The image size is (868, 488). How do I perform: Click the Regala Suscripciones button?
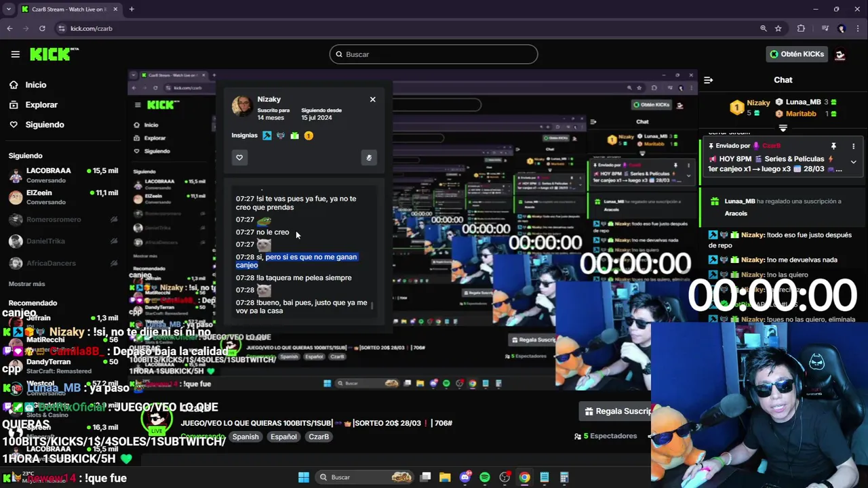point(616,411)
